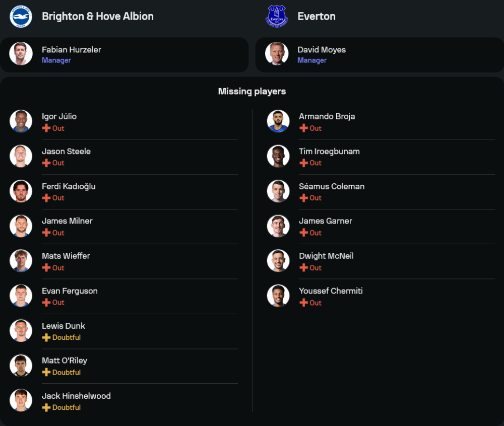Click Evan Ferguson's avatar photo
Image resolution: width=504 pixels, height=426 pixels.
tap(21, 296)
